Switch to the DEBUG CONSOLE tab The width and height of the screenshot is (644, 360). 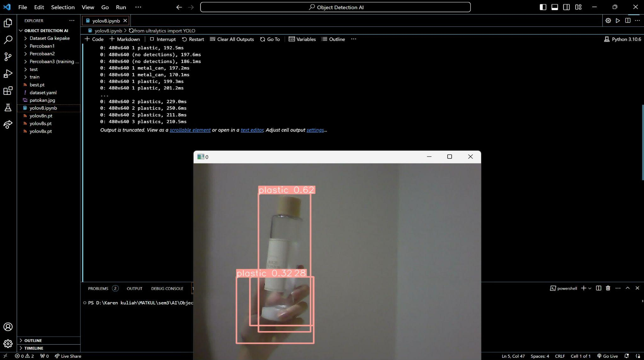[x=167, y=288]
